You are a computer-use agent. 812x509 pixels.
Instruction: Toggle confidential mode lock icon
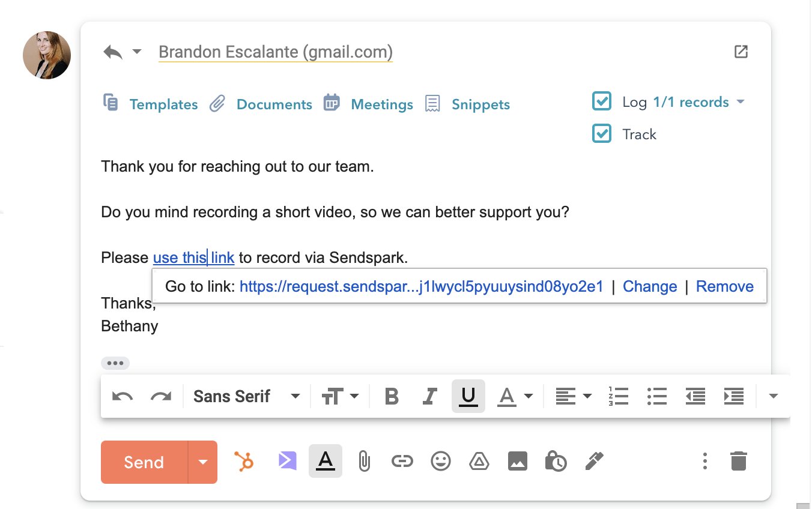(x=556, y=461)
